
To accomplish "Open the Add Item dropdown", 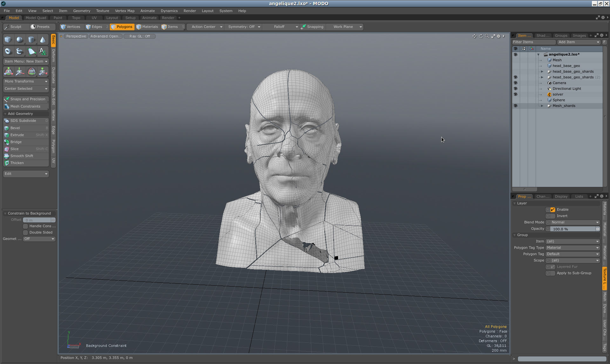I will tap(579, 42).
